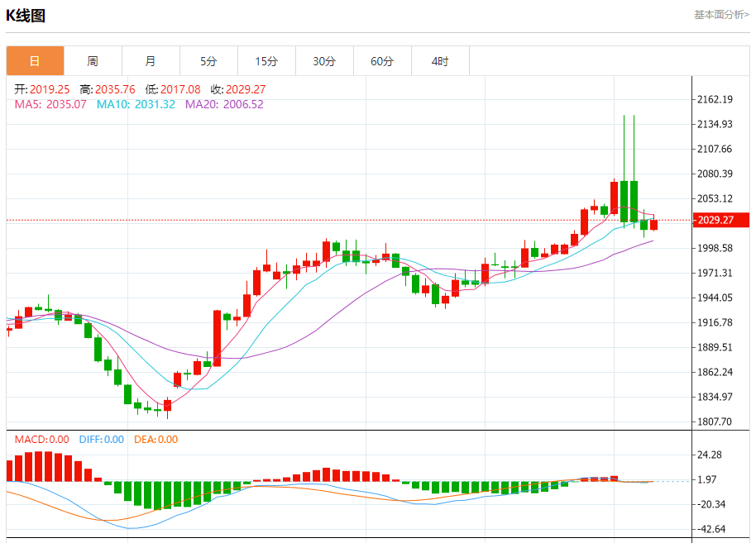Viewport: 756px width, 543px height.
Task: Click the 1889.51 axis label
Action: [715, 347]
